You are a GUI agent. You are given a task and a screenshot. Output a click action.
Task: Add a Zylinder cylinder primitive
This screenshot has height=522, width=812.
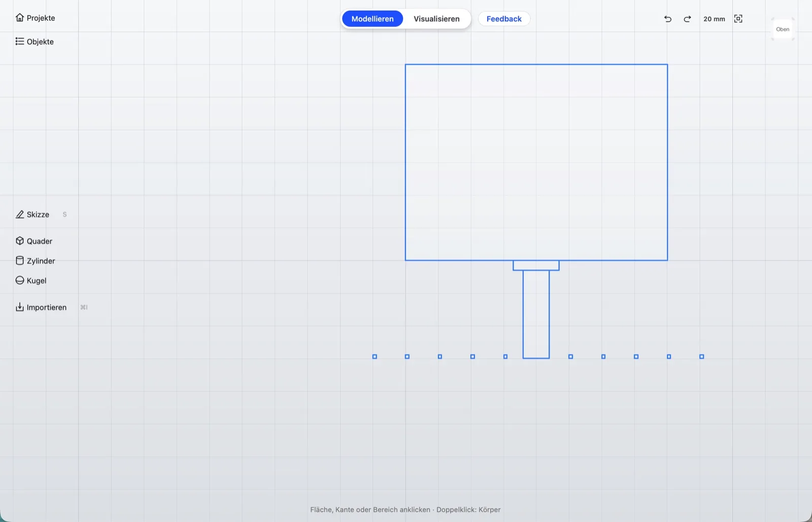(35, 261)
